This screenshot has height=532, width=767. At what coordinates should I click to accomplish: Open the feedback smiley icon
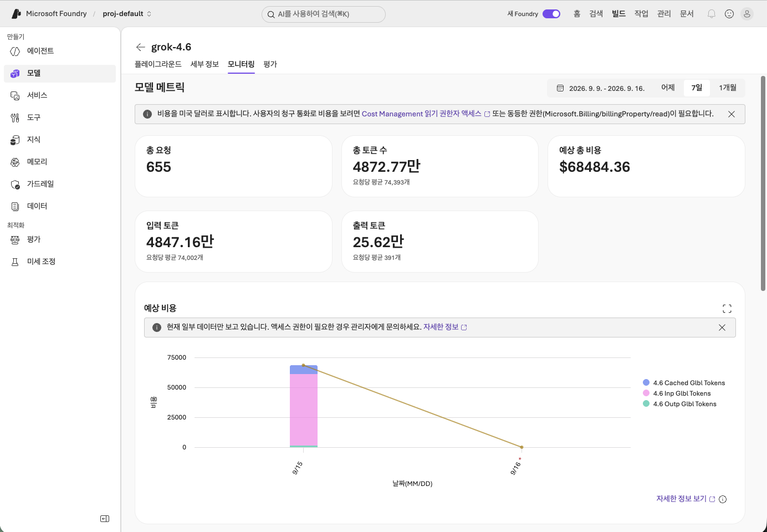coord(729,14)
